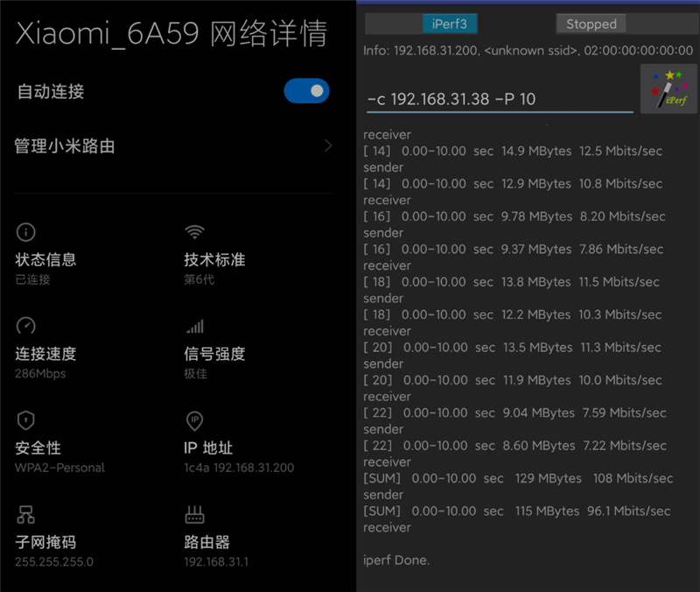Viewport: 700px width, 592px height.
Task: Click the 10.3 Mbits/sec result line for stream 18
Action: tap(512, 314)
